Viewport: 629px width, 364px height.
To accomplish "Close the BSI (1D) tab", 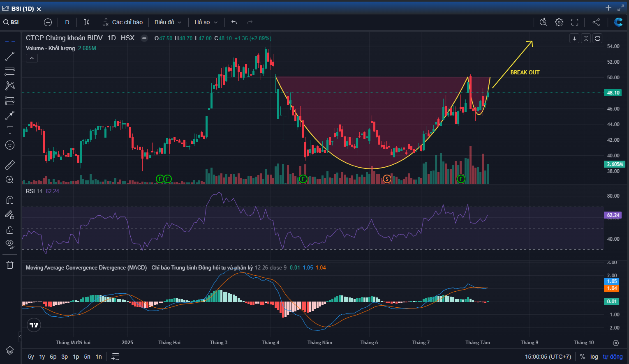I will click(39, 9).
